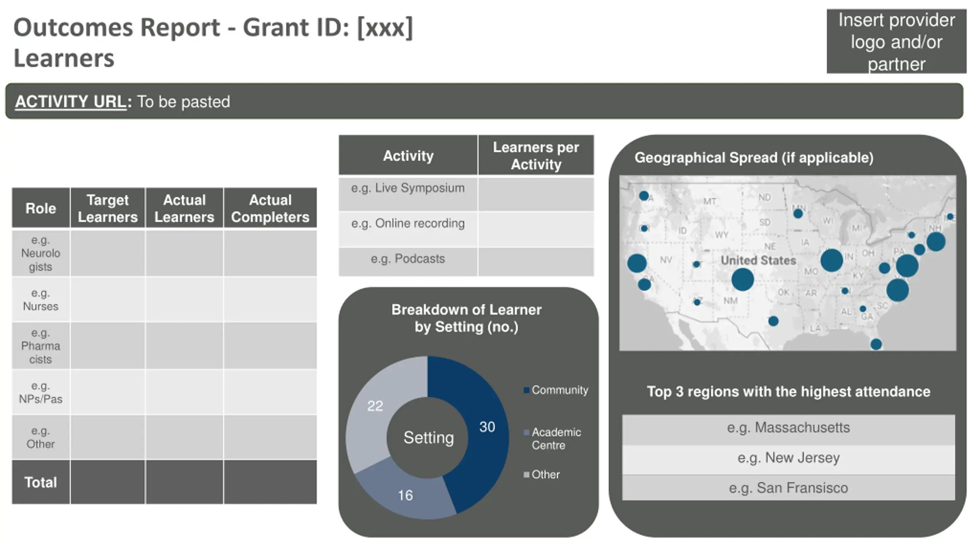Click the Other legend color square
This screenshot has width=980, height=551.
526,475
